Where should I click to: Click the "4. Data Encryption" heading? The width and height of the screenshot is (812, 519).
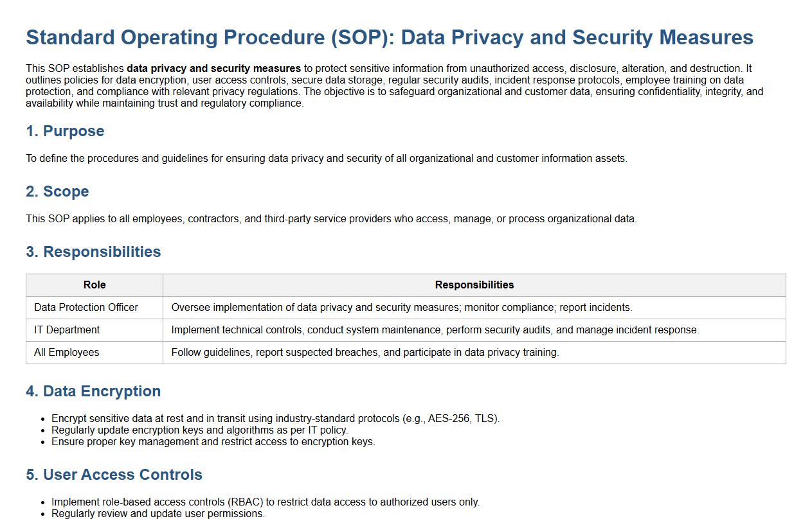coord(93,391)
